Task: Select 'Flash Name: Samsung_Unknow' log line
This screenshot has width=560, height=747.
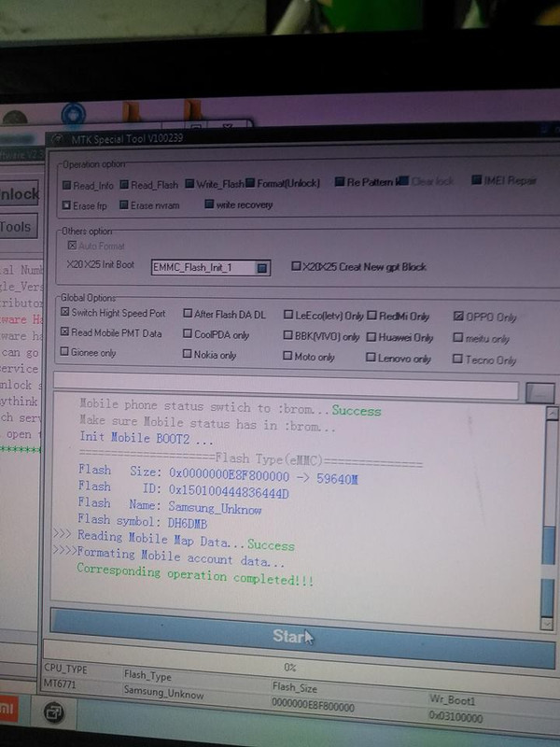Action: [170, 506]
